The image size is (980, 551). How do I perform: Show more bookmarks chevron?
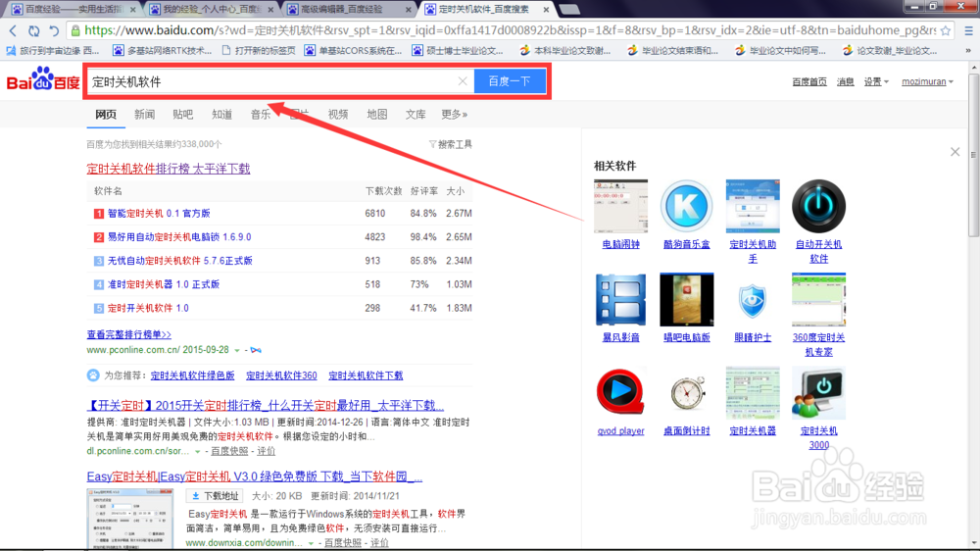pyautogui.click(x=968, y=51)
